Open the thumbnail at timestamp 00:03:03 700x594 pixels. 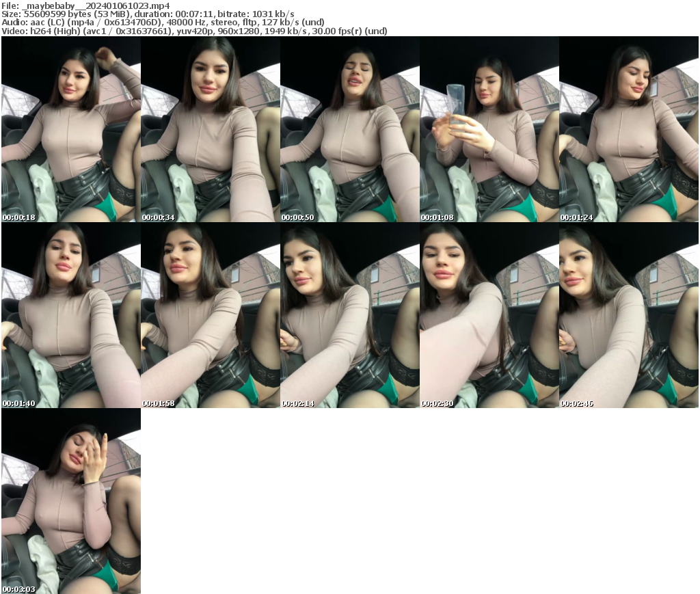coord(70,501)
